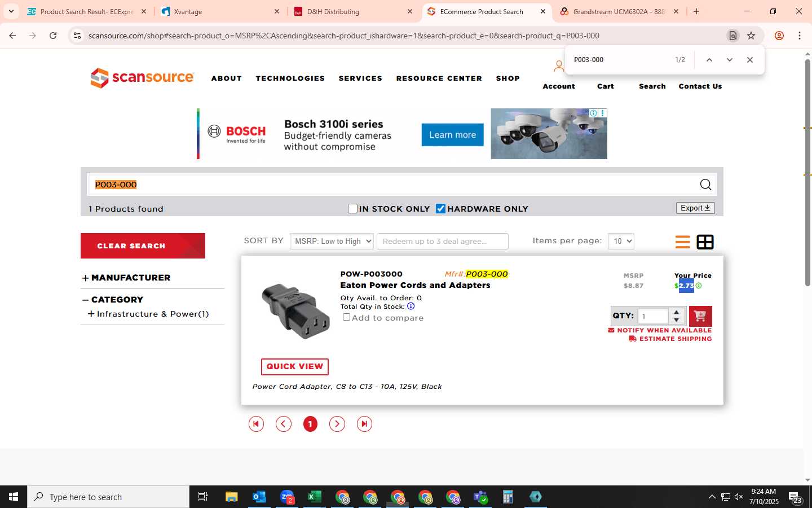Open Excel from taskbar
Viewport: 812px width, 508px height.
(314, 497)
